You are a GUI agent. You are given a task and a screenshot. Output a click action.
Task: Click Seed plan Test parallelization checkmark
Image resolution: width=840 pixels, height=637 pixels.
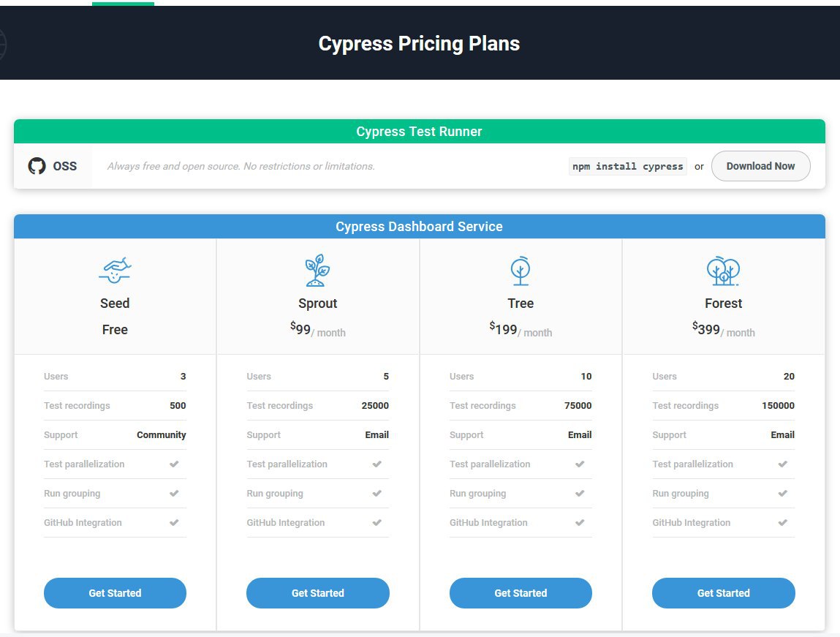(174, 464)
